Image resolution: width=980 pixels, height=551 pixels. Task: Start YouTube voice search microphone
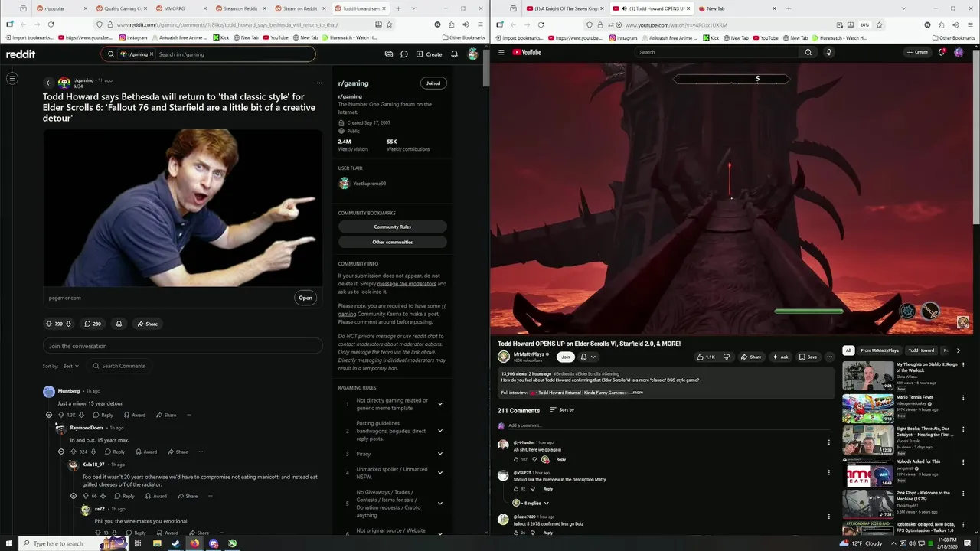click(828, 52)
